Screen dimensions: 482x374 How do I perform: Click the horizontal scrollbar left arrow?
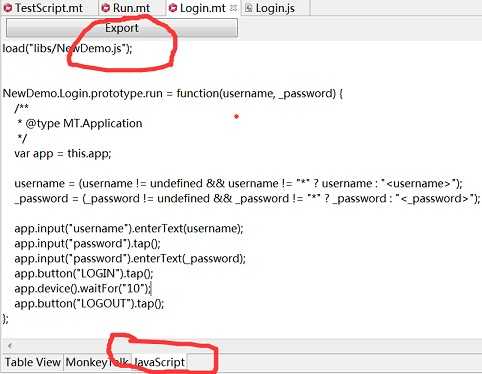pyautogui.click(x=10, y=346)
